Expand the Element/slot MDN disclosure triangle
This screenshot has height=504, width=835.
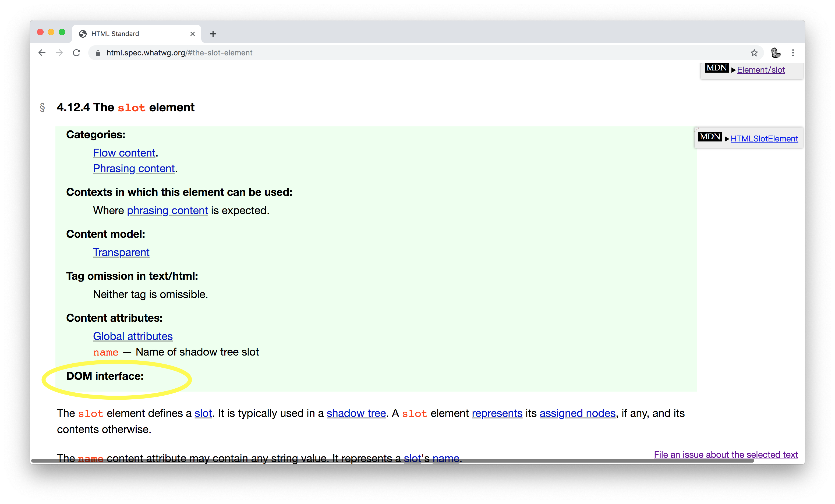point(733,70)
